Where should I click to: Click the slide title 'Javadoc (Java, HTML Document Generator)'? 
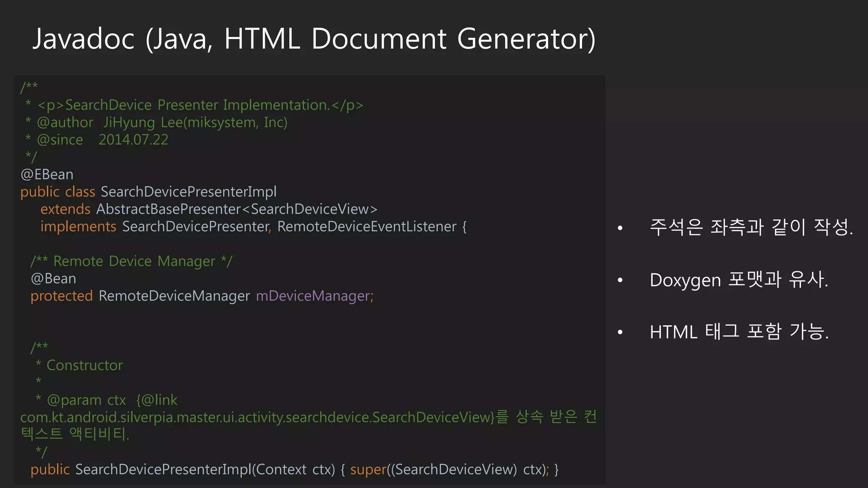click(x=314, y=39)
